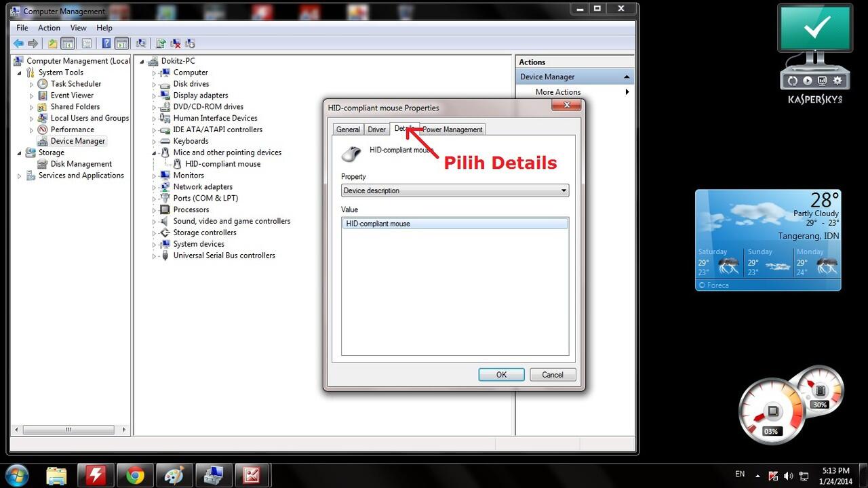Open the Action menu
This screenshot has height=488, width=868.
[49, 28]
